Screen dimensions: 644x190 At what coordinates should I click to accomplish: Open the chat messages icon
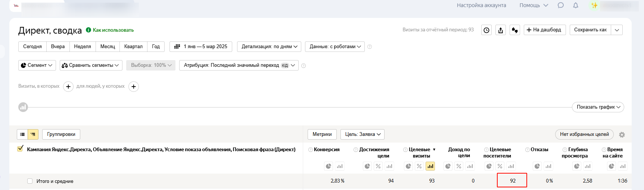coord(560,5)
